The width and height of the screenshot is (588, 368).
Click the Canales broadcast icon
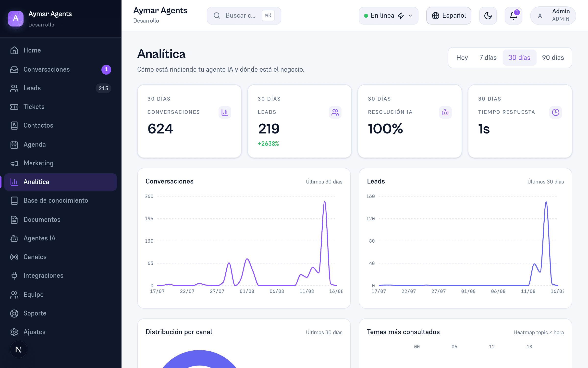[14, 257]
